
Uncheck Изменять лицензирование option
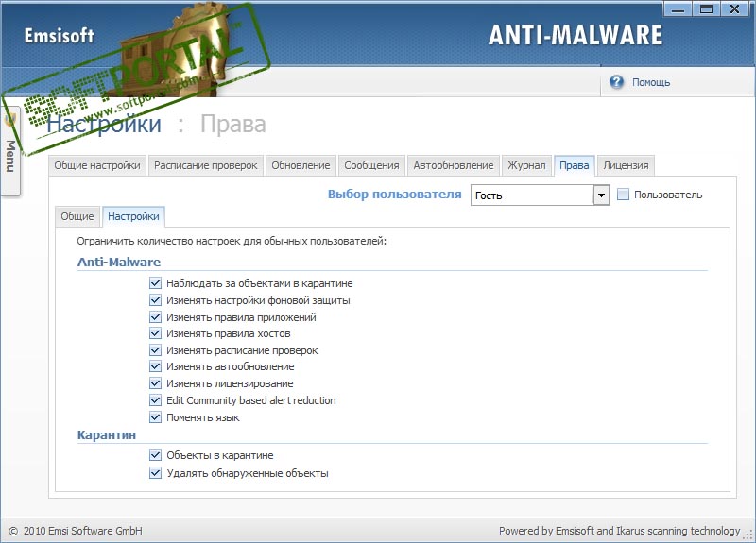(155, 383)
